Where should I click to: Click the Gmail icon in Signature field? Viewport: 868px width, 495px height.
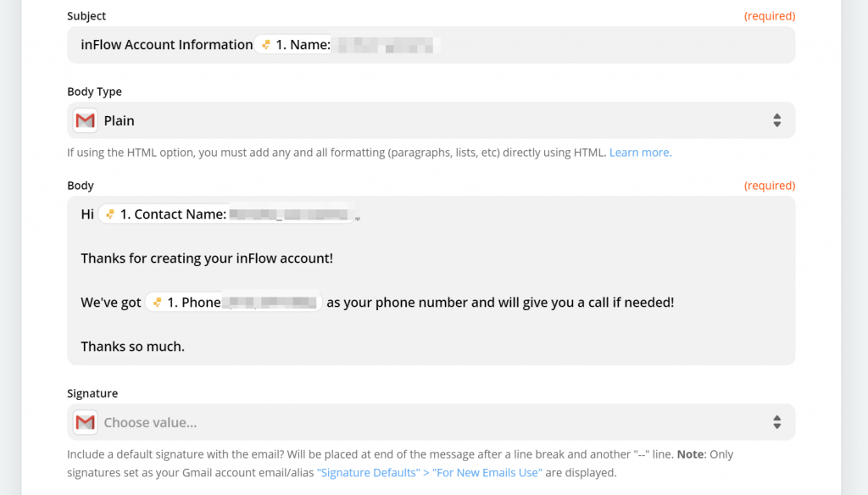click(86, 422)
